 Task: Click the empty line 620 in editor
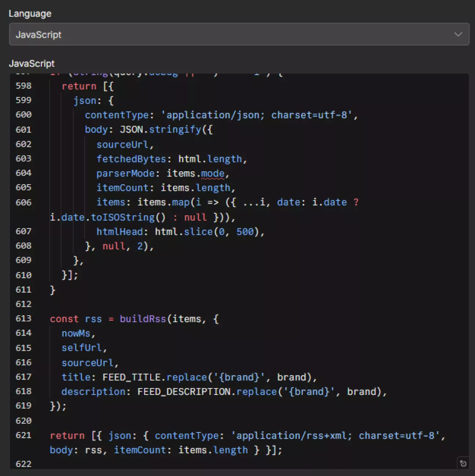click(x=257, y=421)
